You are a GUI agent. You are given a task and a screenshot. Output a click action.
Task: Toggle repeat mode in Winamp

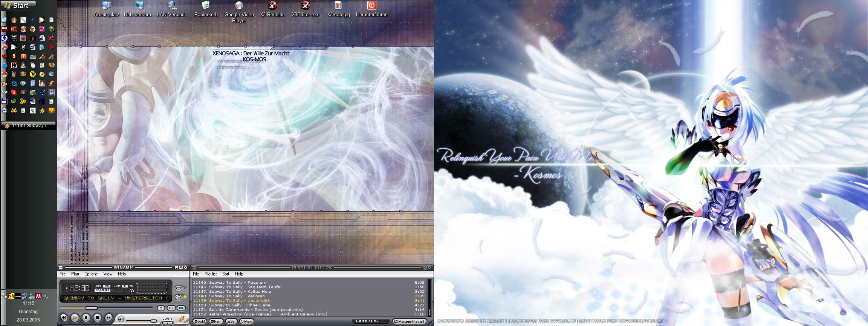pyautogui.click(x=179, y=288)
